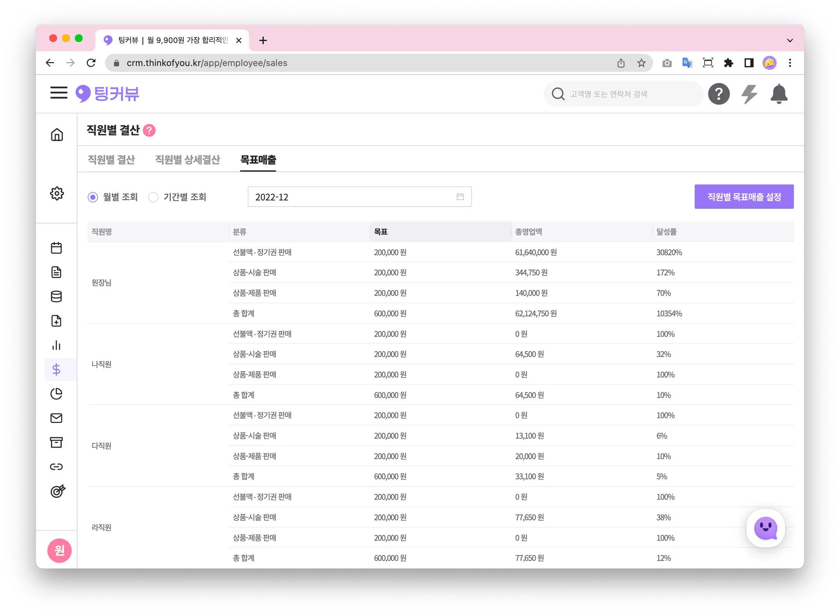Open the calendar icon in sidebar

tap(57, 248)
